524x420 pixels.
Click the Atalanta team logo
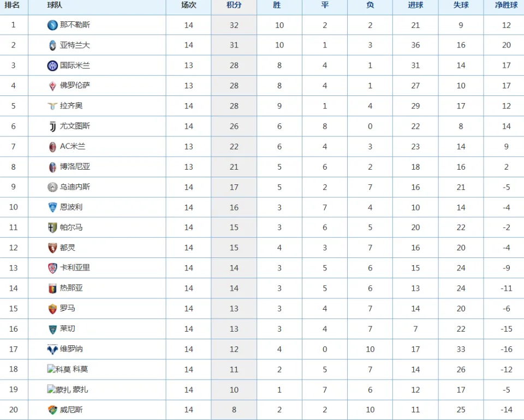pyautogui.click(x=52, y=45)
